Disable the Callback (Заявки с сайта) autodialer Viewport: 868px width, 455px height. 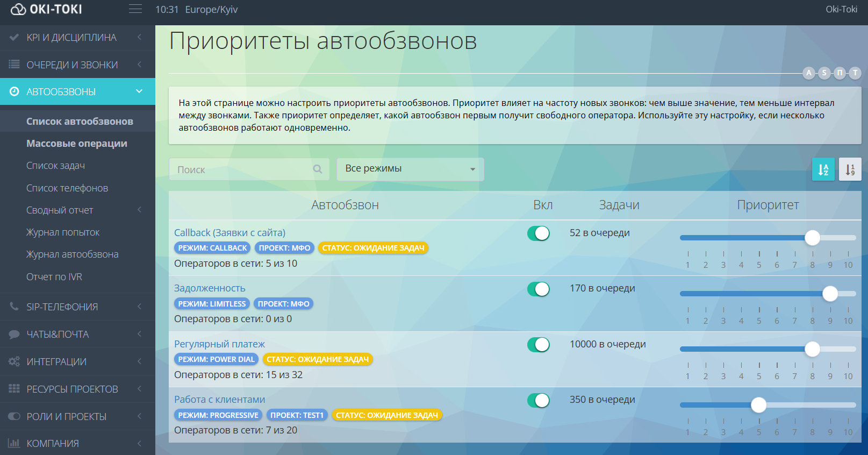coord(539,233)
